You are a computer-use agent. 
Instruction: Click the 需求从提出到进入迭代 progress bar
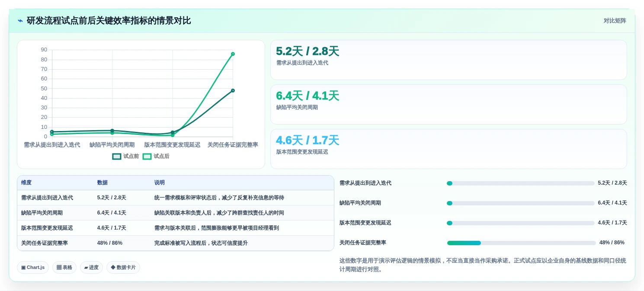click(521, 183)
